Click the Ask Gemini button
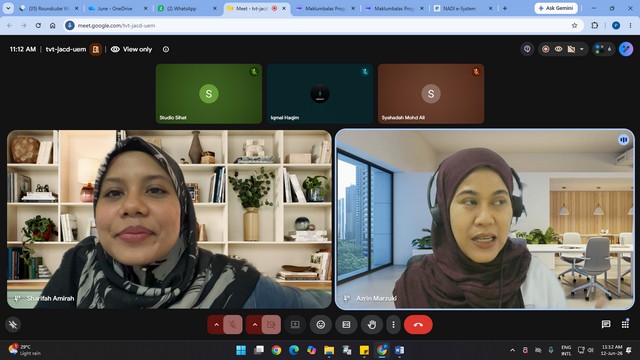Image resolution: width=640 pixels, height=360 pixels. 556,8
